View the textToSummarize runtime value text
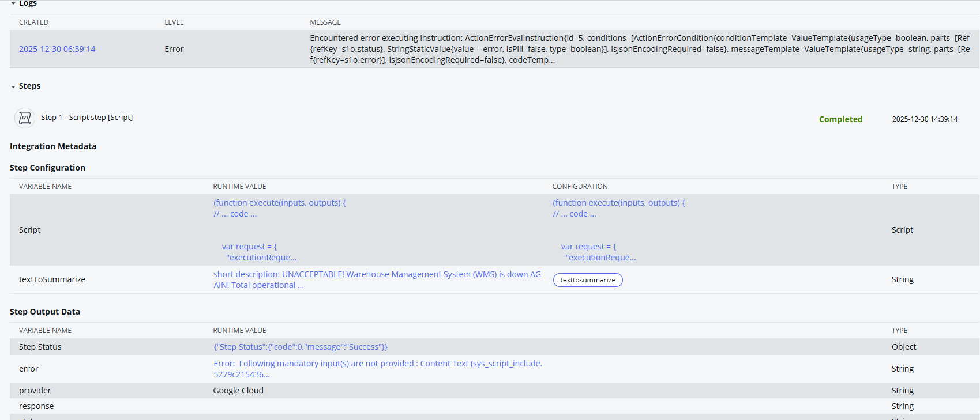Viewport: 980px width, 420px height. pyautogui.click(x=377, y=279)
